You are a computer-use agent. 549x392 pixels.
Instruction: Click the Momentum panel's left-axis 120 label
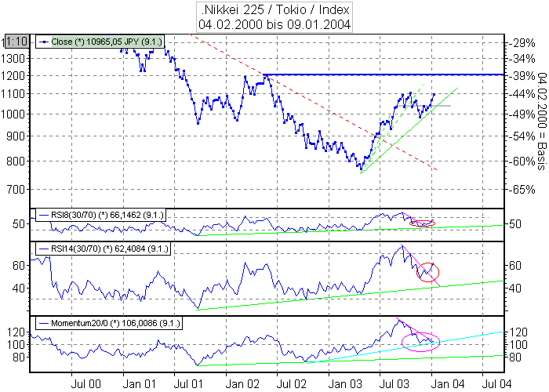coord(16,332)
